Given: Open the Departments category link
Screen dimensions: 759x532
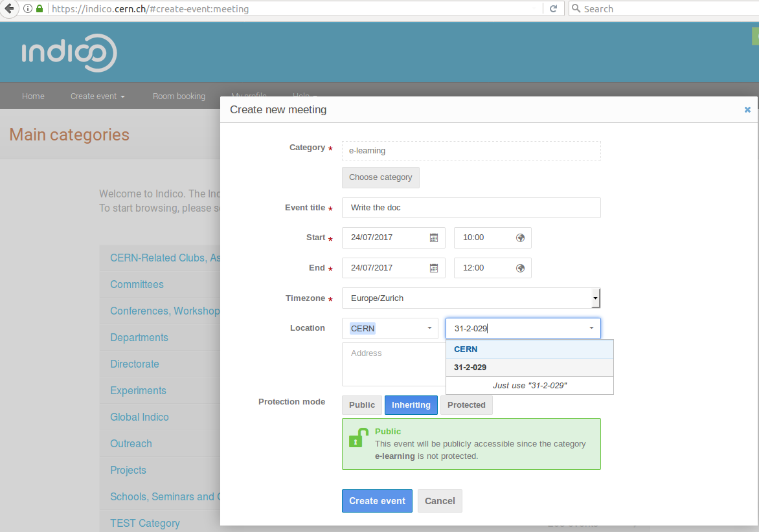Looking at the screenshot, I should pyautogui.click(x=139, y=338).
